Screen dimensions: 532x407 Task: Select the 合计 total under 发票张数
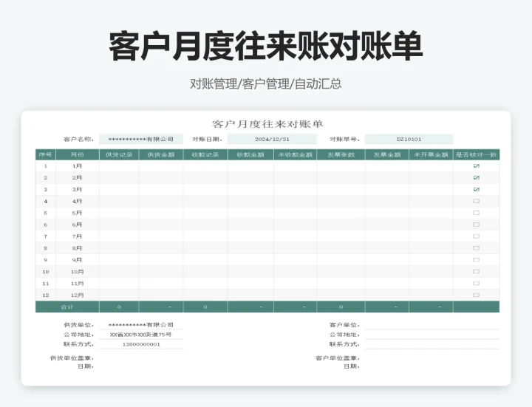(x=341, y=307)
